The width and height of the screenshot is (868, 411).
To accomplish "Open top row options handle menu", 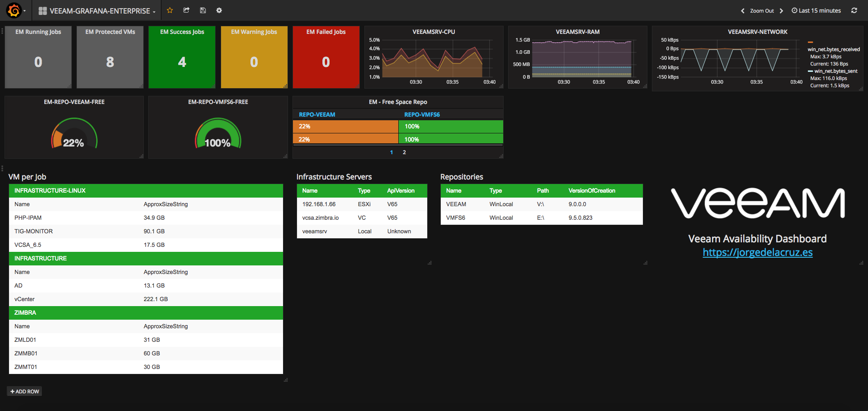I will 2,31.
